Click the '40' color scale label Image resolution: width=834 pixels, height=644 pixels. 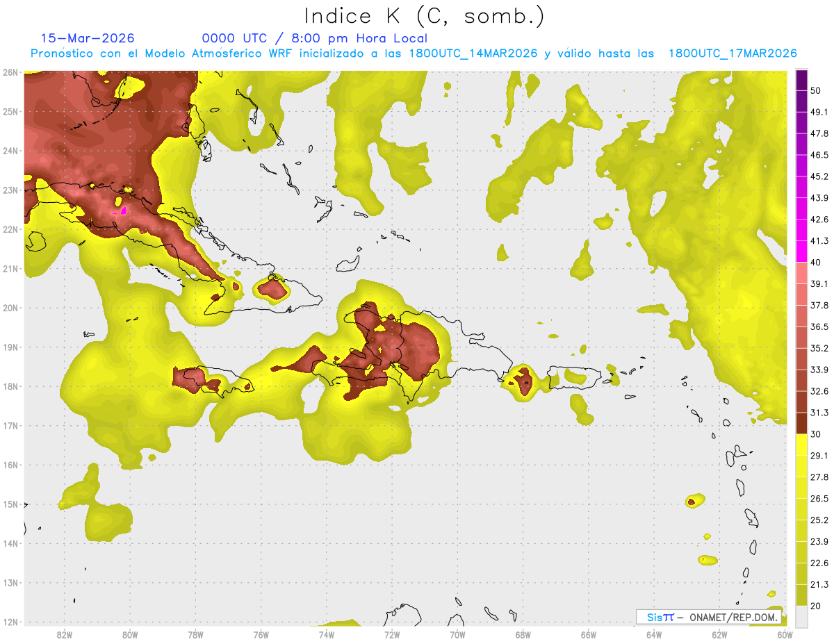click(817, 263)
